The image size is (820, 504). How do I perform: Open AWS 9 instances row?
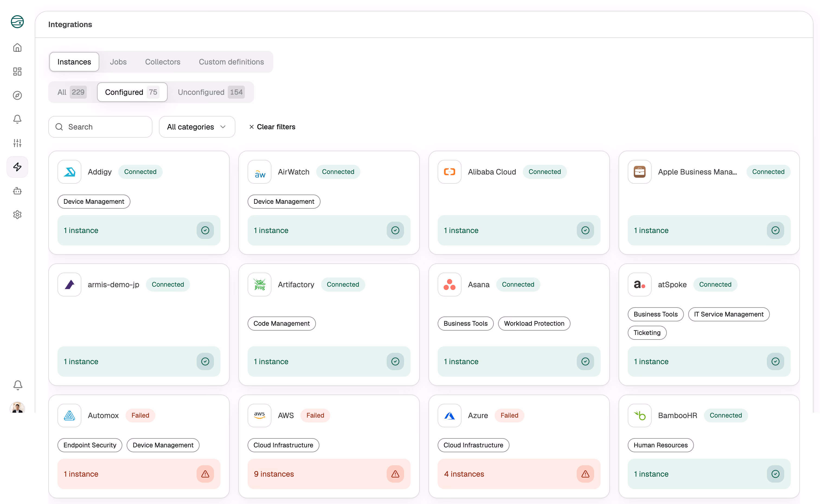click(329, 474)
